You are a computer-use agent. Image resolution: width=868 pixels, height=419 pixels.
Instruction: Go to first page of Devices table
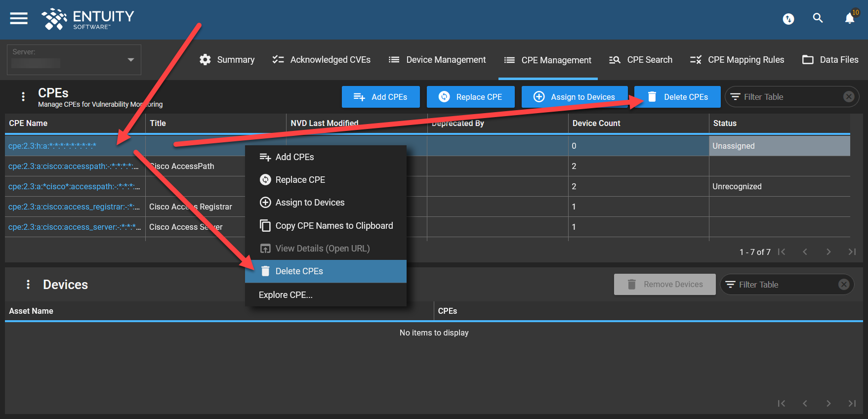tap(781, 403)
